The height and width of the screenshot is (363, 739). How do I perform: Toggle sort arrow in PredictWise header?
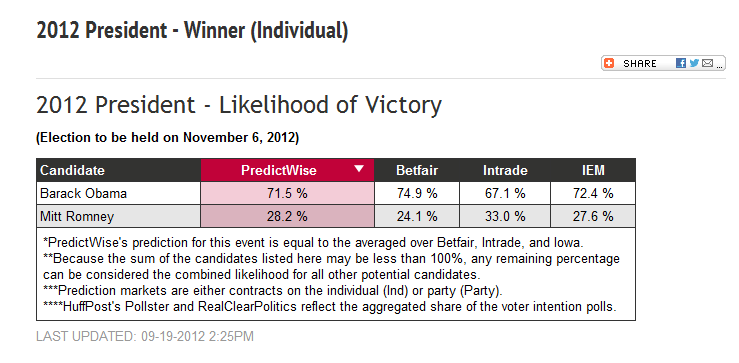point(359,169)
